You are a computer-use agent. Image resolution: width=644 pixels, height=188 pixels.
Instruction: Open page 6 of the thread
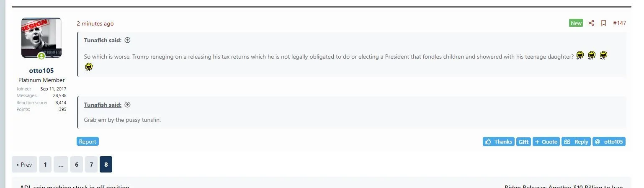pos(76,165)
